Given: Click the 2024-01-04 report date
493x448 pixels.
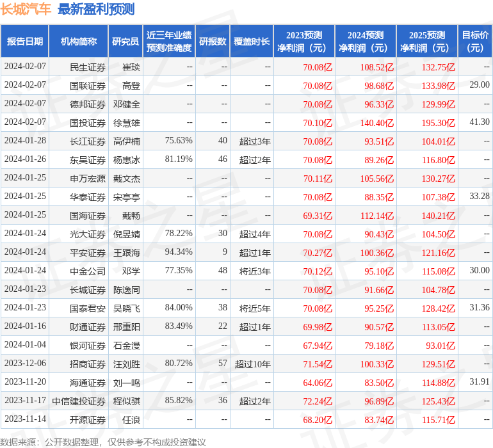Looking at the screenshot, I should (25, 344).
